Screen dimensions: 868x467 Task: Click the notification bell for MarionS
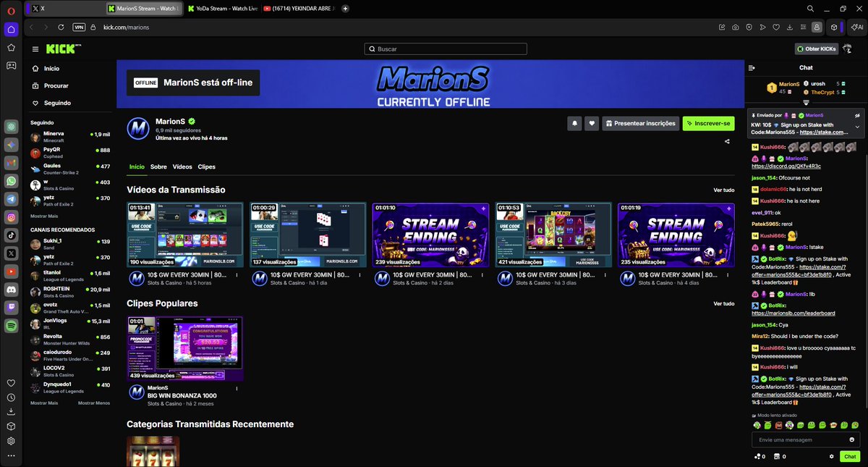[575, 123]
